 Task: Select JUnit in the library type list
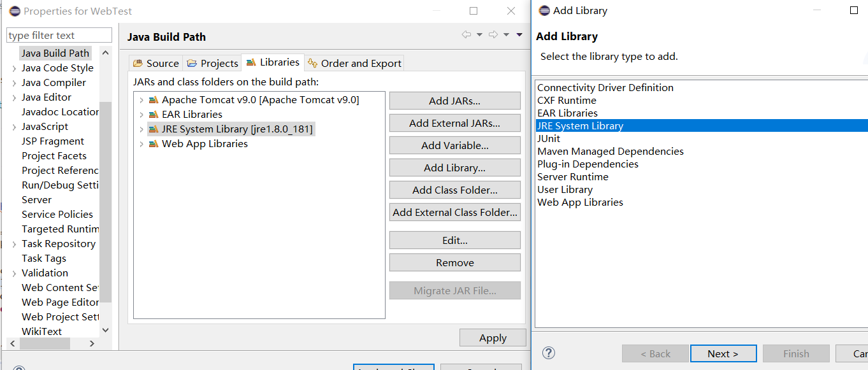[x=549, y=138]
